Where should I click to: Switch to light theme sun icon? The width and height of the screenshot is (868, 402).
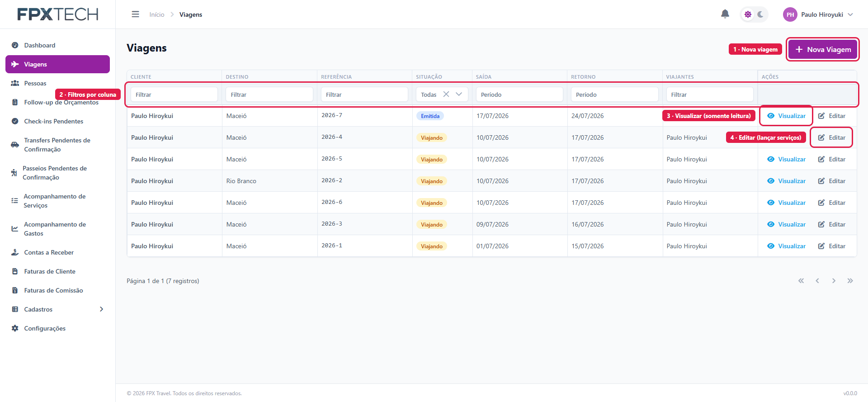[x=748, y=14]
